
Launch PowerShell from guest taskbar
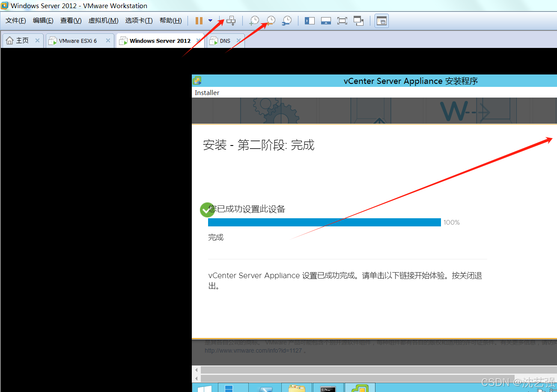tap(266, 388)
